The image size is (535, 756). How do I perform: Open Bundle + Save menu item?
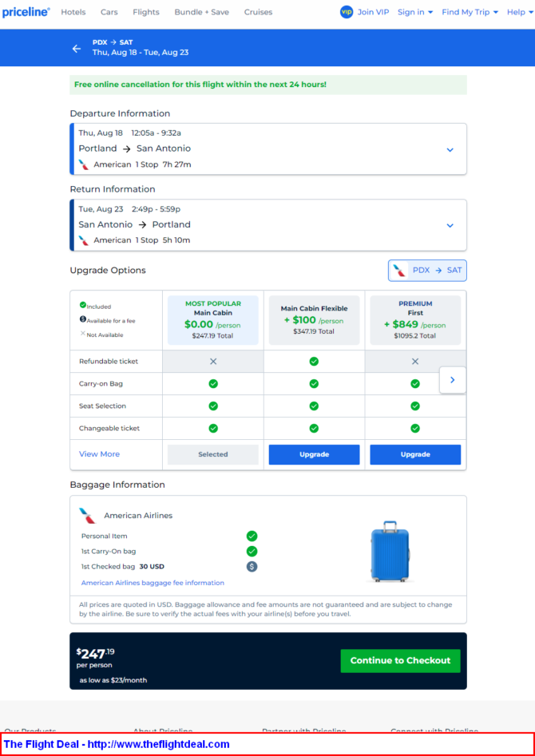202,12
